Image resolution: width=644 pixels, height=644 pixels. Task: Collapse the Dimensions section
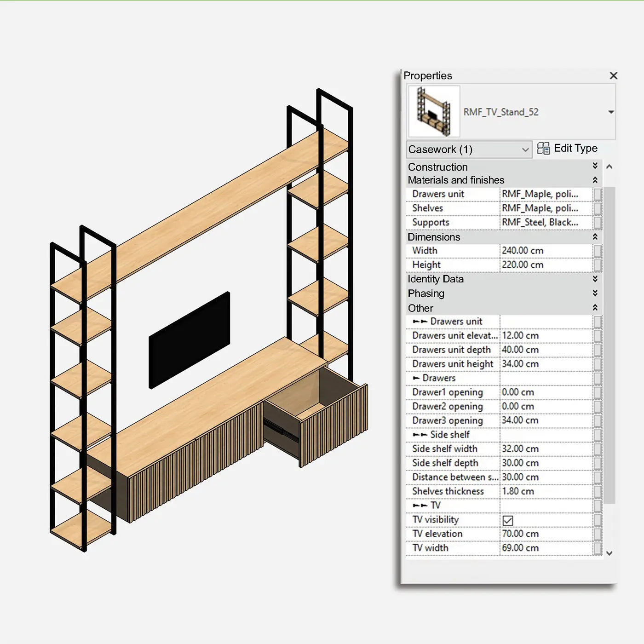(595, 237)
